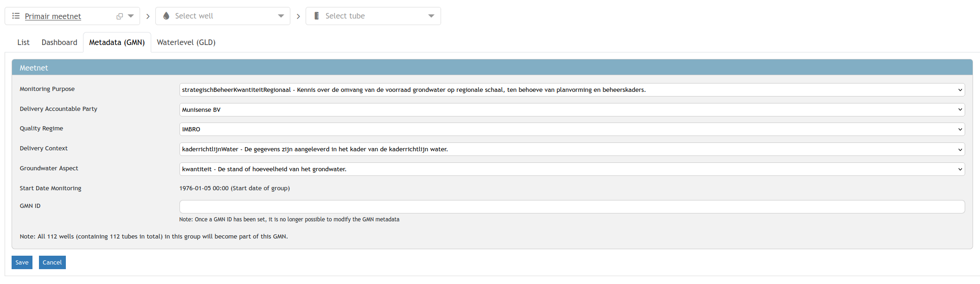The image size is (980, 284).
Task: Click the copy/duplicate icon next to Primair meetnet
Action: 120,16
